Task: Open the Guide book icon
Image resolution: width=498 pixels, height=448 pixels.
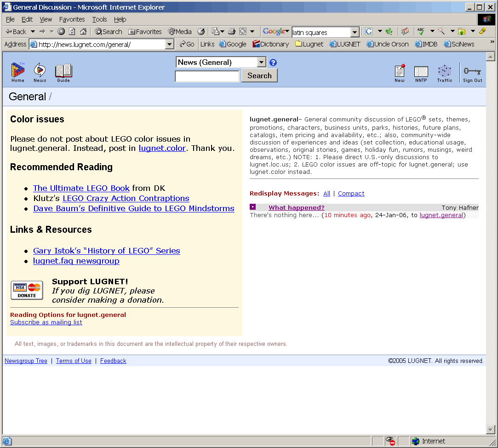Action: coord(63,71)
